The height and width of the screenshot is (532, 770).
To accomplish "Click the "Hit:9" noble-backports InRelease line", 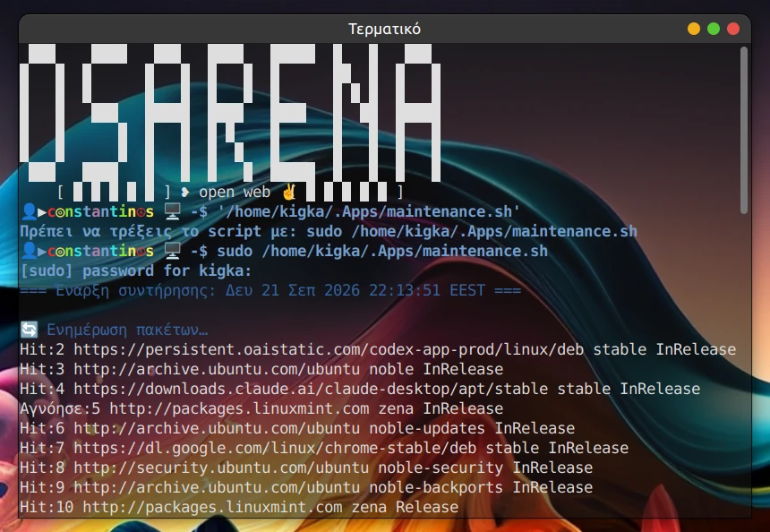I will [x=306, y=487].
